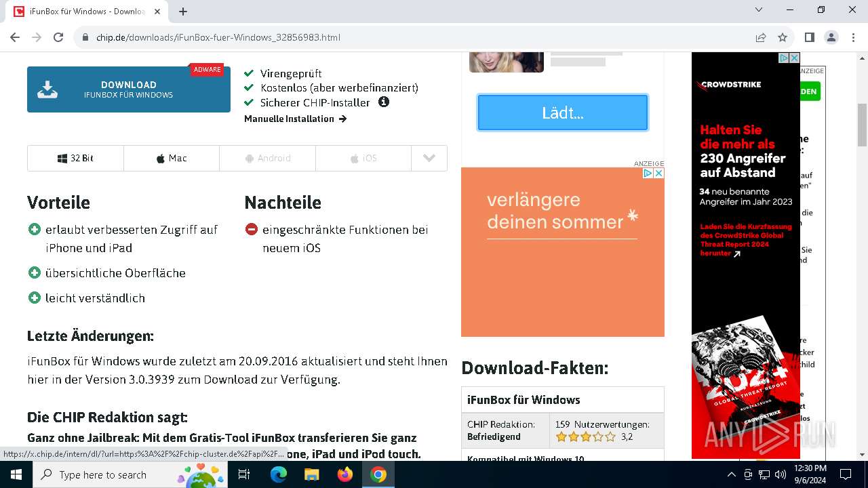This screenshot has height=488, width=868.
Task: Show hidden system tray icons
Action: click(731, 474)
